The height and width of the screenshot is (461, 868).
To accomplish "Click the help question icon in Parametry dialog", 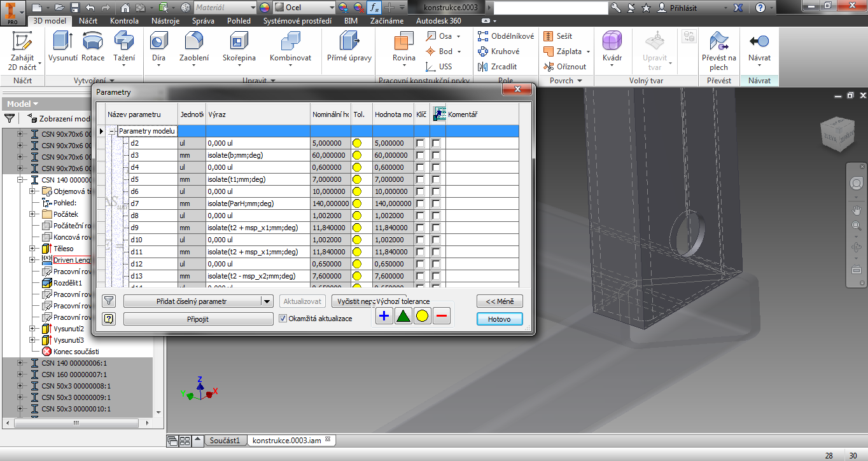I will pos(109,319).
